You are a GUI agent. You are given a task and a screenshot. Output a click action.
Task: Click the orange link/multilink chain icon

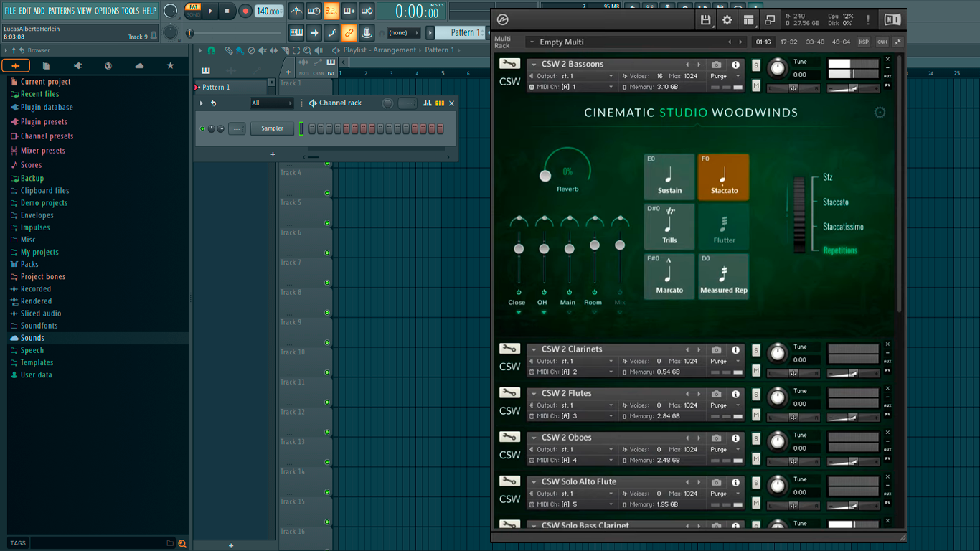(349, 32)
